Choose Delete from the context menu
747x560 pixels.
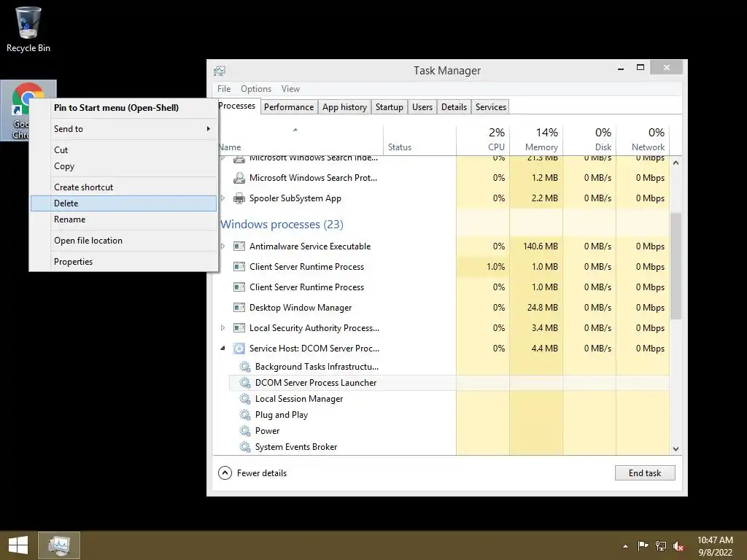[123, 203]
